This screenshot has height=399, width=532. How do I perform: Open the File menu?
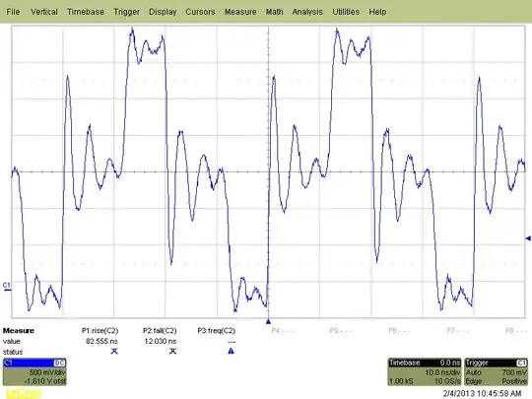13,12
